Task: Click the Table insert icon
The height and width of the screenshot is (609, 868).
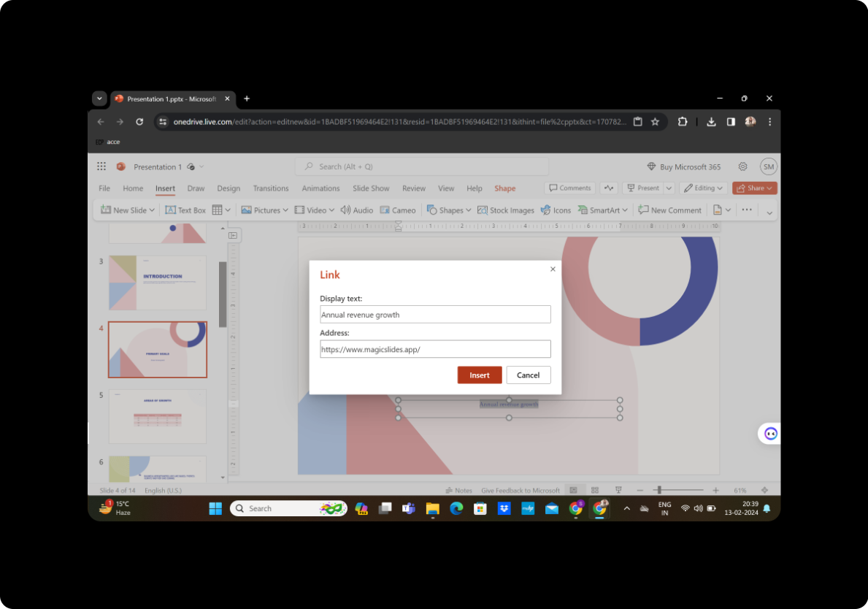Action: pos(217,210)
